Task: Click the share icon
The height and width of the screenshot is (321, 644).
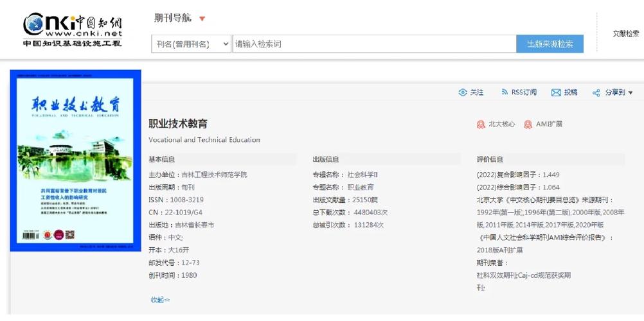Action: click(596, 93)
